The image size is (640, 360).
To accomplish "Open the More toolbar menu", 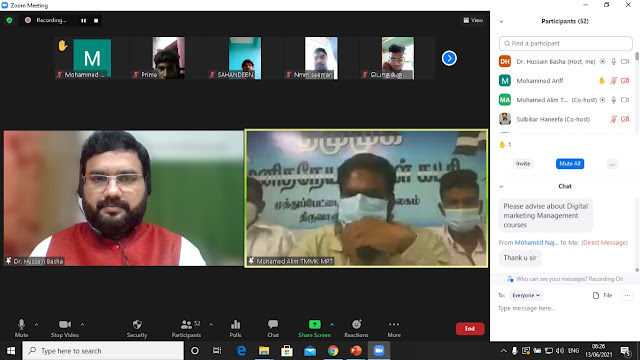I will tap(394, 328).
